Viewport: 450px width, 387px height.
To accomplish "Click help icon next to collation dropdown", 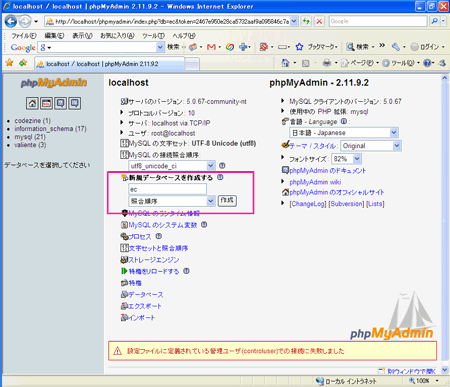I will coord(222,166).
